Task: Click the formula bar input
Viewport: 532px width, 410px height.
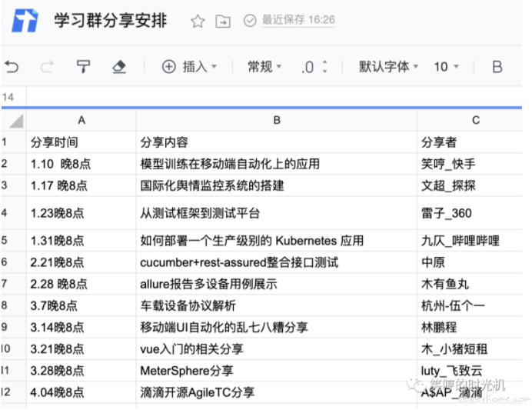Action: 274,97
